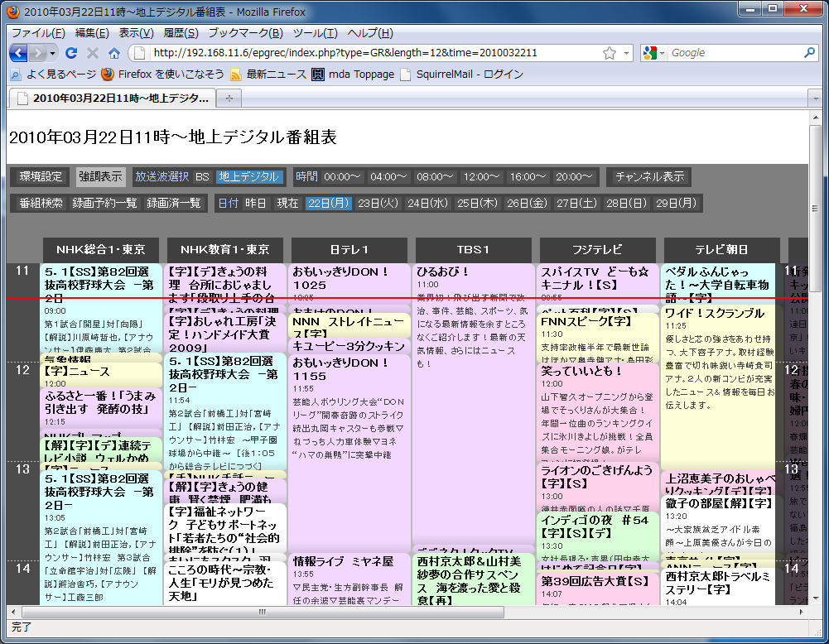The width and height of the screenshot is (829, 644).
Task: Select the 27日(土) date
Action: [576, 204]
